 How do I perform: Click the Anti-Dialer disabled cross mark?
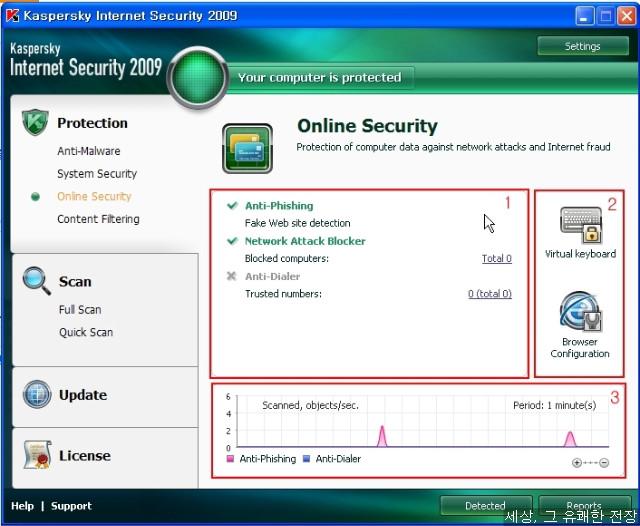[232, 276]
